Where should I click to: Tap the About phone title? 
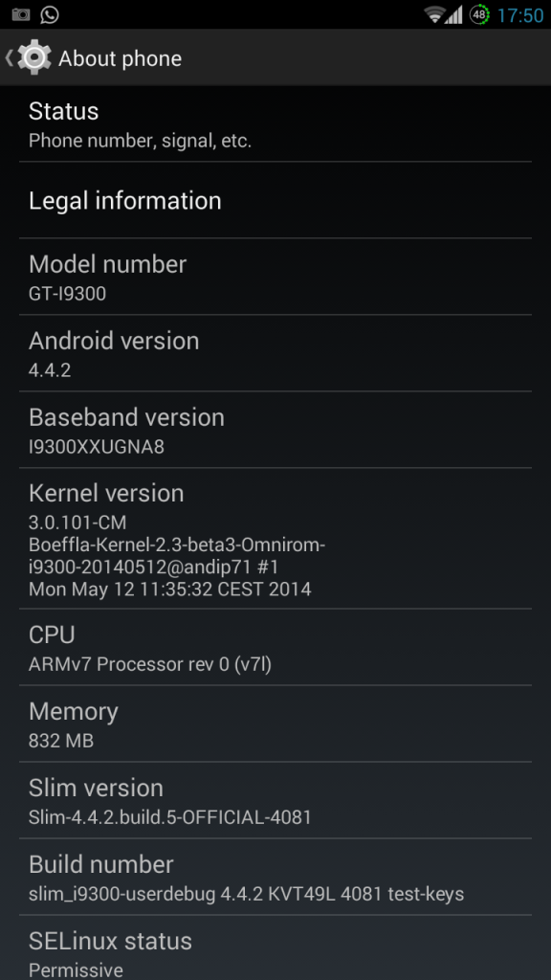[x=120, y=58]
